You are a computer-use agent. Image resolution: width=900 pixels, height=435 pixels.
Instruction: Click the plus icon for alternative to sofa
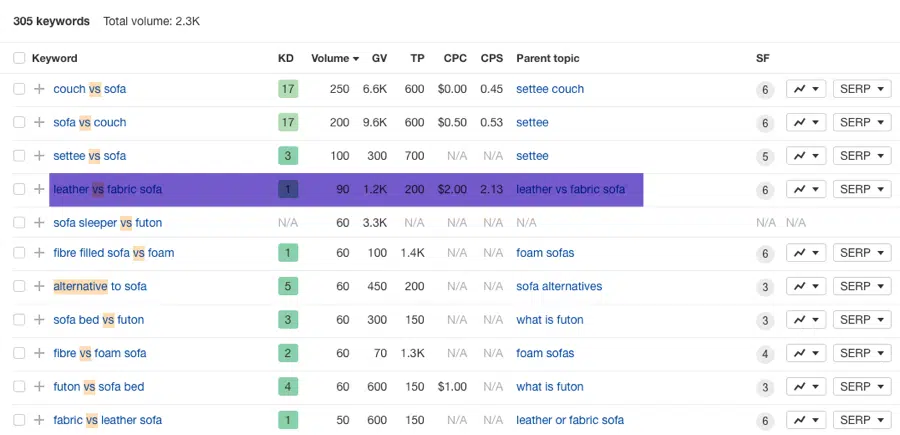coord(39,287)
